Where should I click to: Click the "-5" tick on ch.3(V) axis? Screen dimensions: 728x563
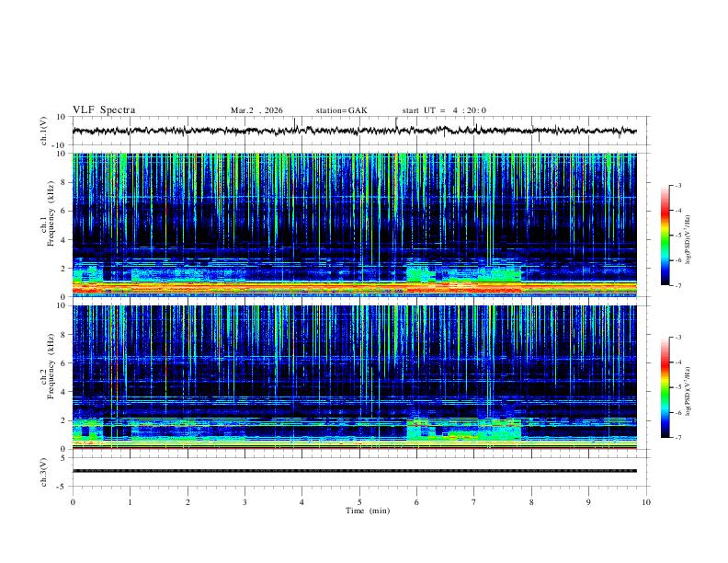click(x=63, y=487)
